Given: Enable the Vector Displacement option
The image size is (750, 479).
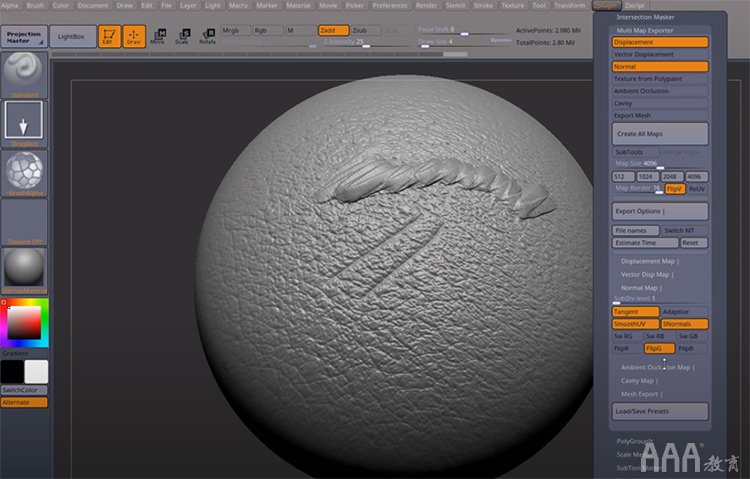Looking at the screenshot, I should point(660,55).
